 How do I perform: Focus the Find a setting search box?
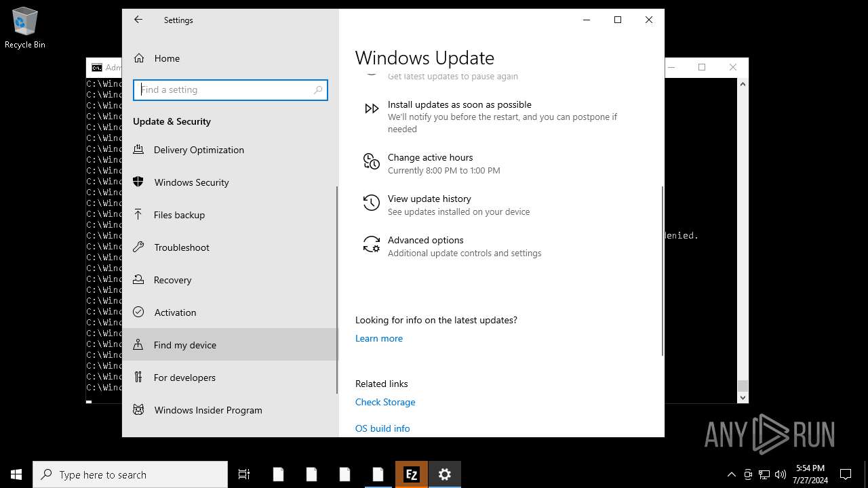tap(231, 89)
